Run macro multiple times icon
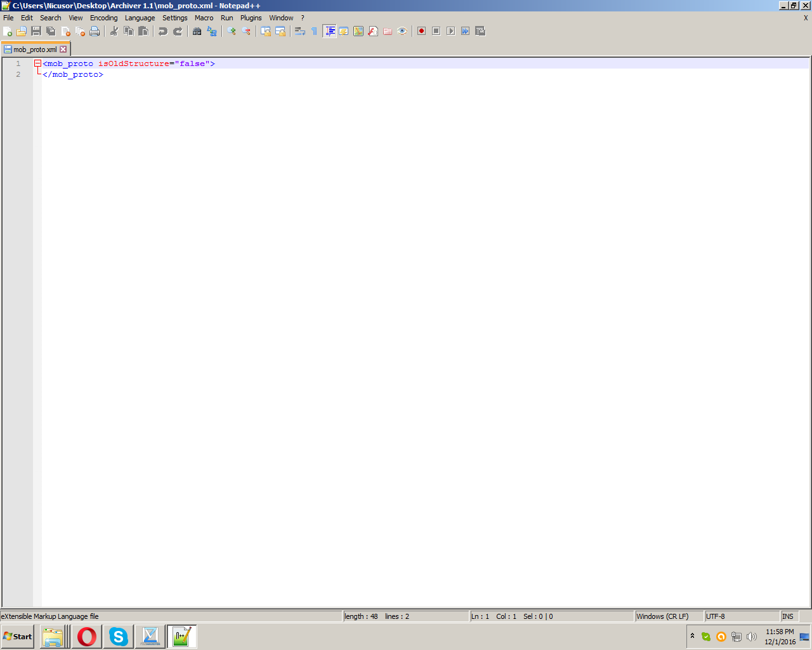 (466, 31)
